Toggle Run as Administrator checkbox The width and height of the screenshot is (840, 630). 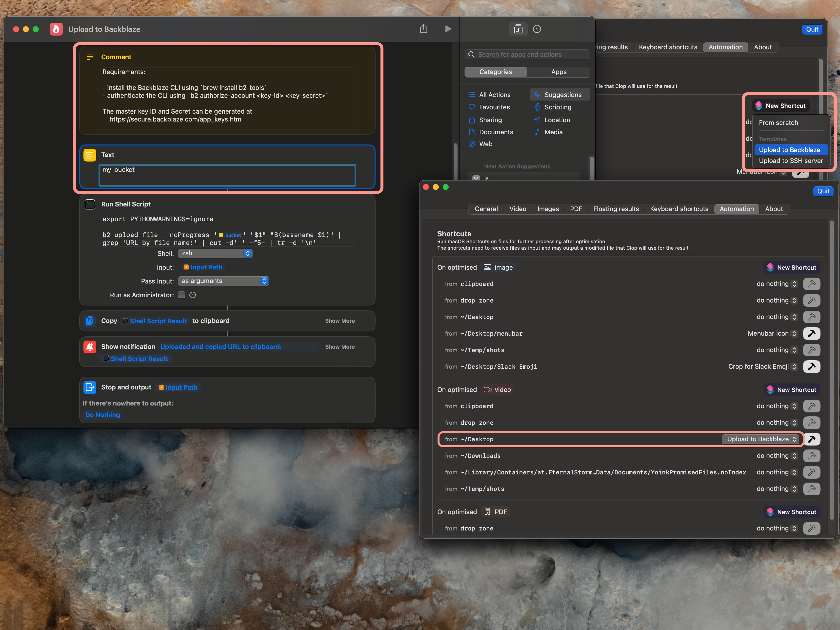pyautogui.click(x=181, y=295)
